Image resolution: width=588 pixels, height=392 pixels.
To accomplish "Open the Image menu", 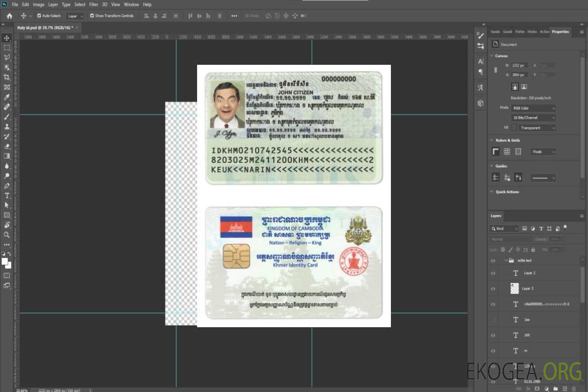I will click(38, 4).
